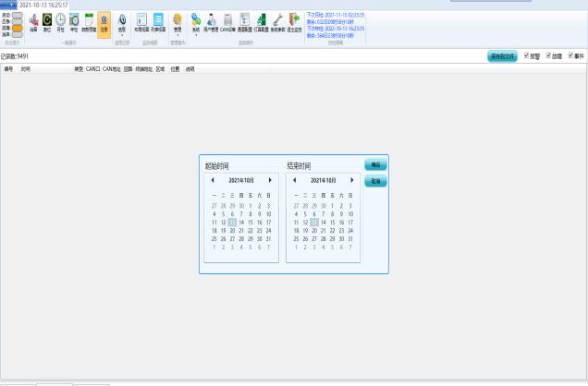588x386 pixels.
Task: Toggle the 故障 (fault) checkbox
Action: (x=548, y=56)
